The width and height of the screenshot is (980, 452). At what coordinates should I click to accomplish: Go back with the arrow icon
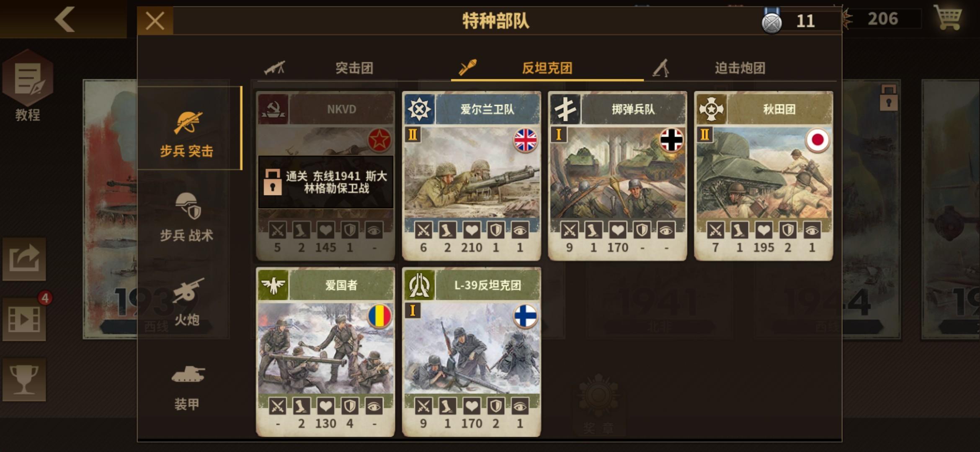coord(65,19)
